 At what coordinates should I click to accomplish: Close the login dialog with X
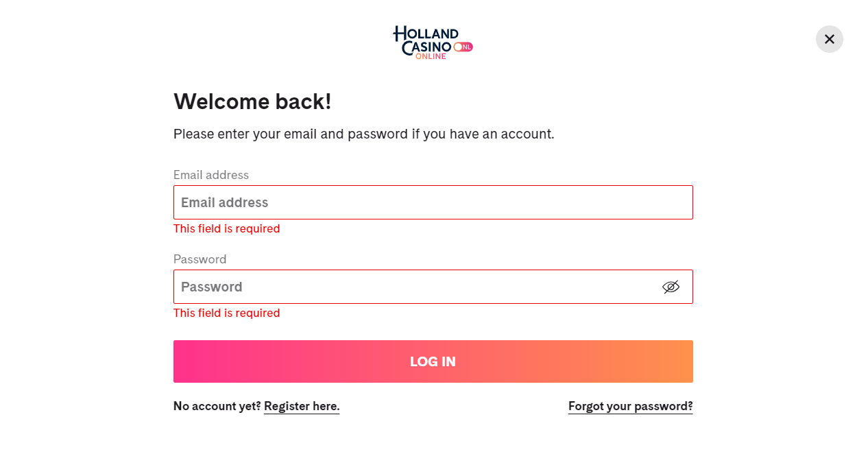click(829, 39)
